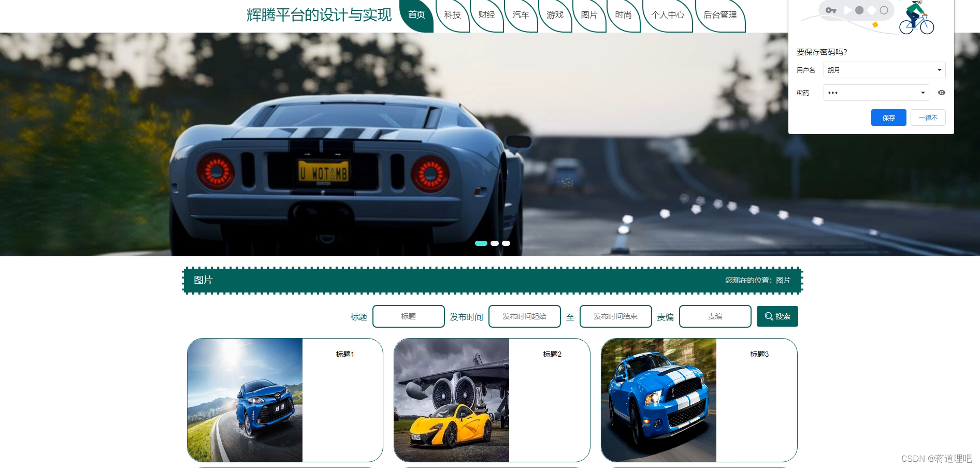Click the 图片 breadcrumb link on the right

(783, 280)
